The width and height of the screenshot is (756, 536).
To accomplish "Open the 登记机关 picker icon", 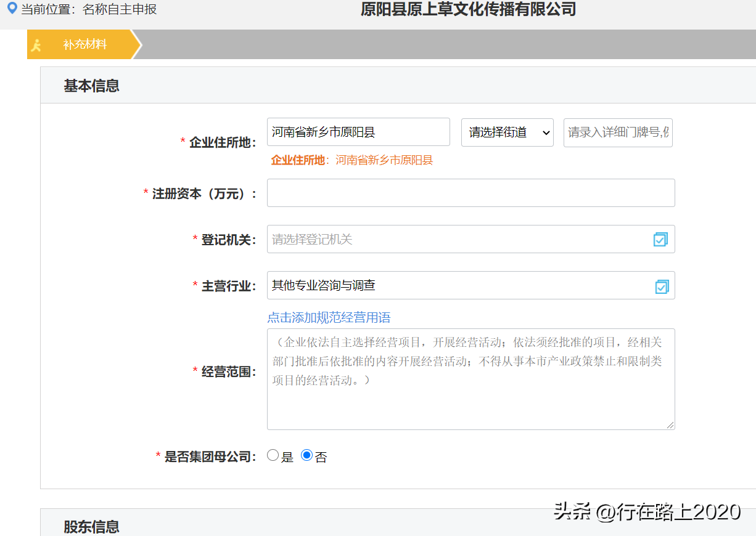I will 660,239.
